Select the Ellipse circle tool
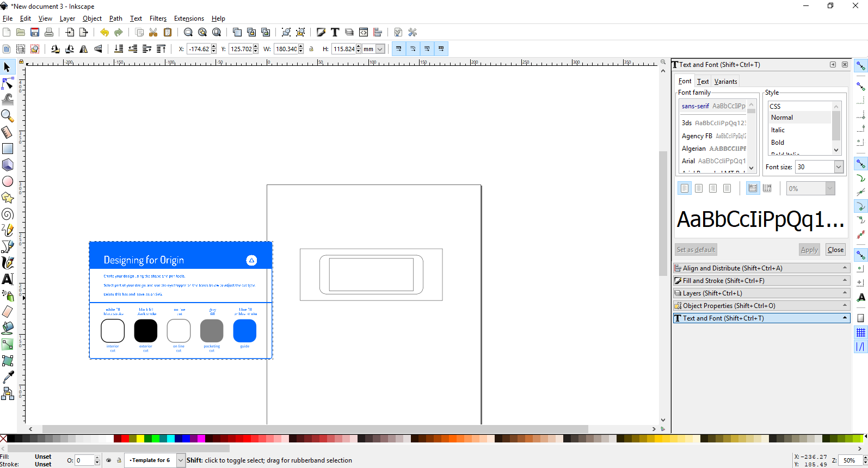868x468 pixels. tap(7, 181)
